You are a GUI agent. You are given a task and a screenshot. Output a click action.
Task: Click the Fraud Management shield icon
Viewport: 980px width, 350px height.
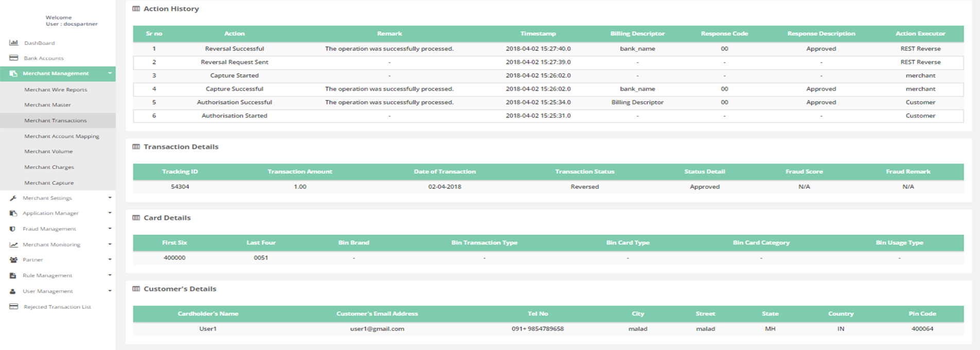click(x=13, y=229)
